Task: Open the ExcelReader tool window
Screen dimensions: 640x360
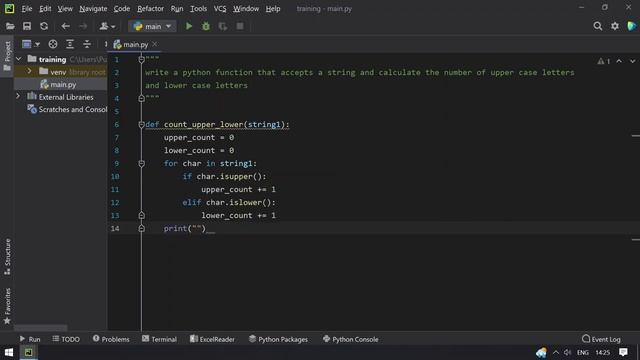Action: click(x=212, y=339)
